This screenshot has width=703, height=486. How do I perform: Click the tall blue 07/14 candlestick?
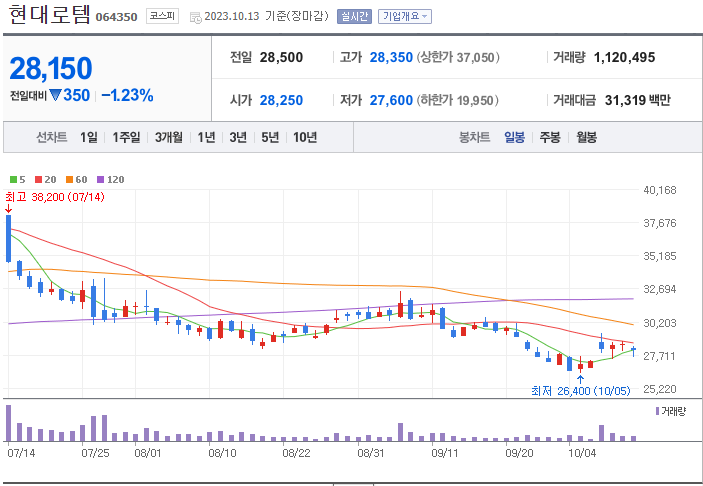pos(9,239)
